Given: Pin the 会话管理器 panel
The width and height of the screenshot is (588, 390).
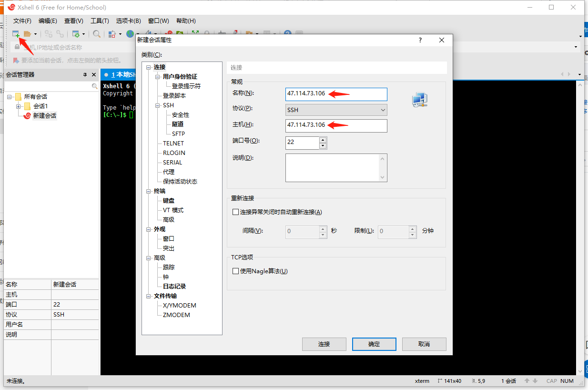Looking at the screenshot, I should 85,75.
